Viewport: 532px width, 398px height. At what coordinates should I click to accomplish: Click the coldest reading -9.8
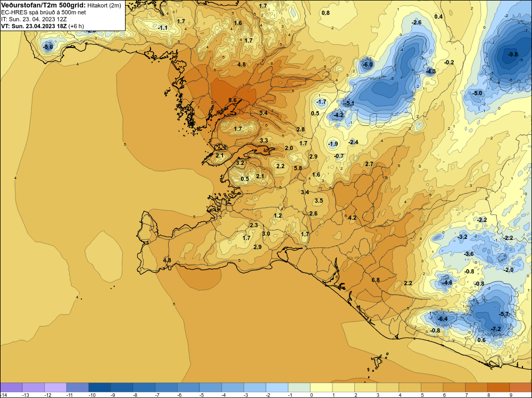[x=513, y=54]
